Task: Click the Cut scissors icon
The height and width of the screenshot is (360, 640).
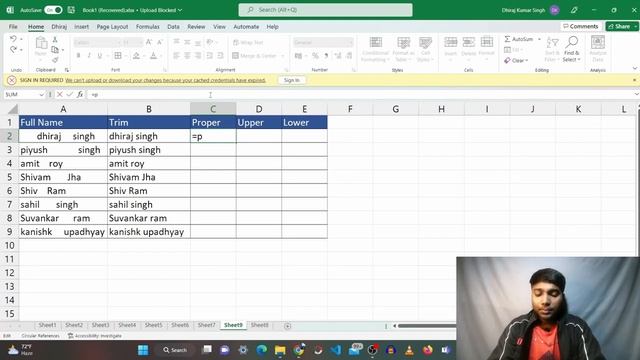Action: 55,40
